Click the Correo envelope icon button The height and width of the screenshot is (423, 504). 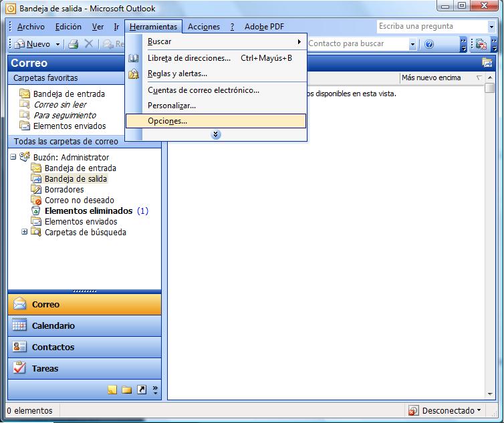coord(19,304)
